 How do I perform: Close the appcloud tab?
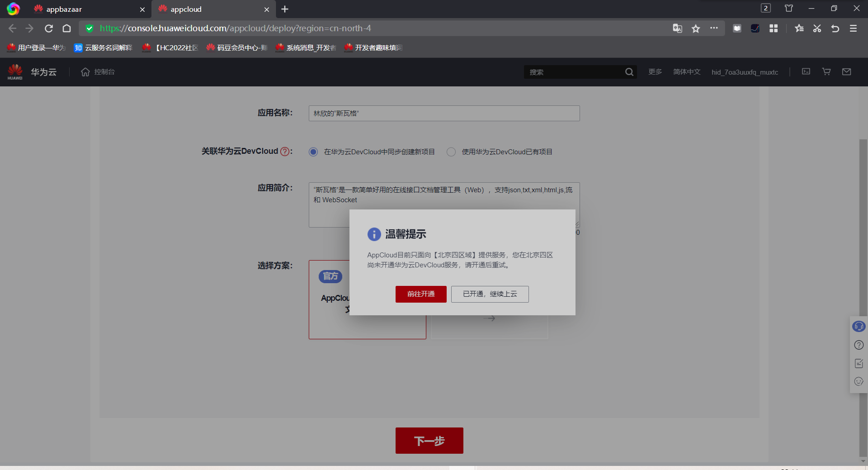click(x=267, y=9)
